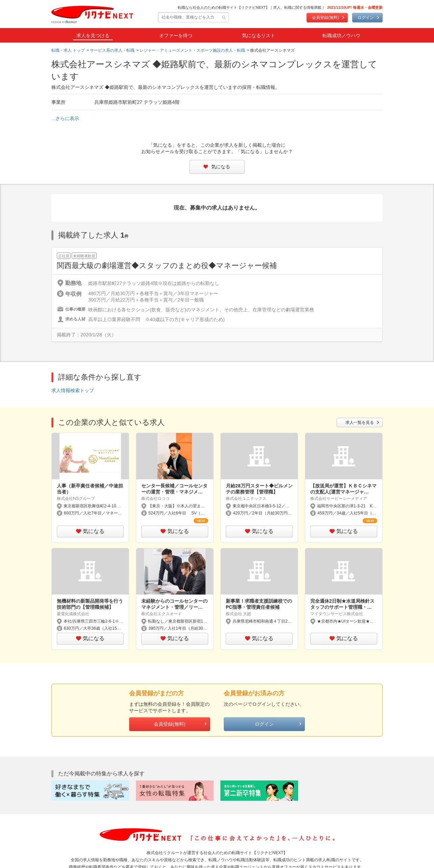Open the オファーを待つ tab
Screen dimensions: 434x868
click(x=176, y=35)
